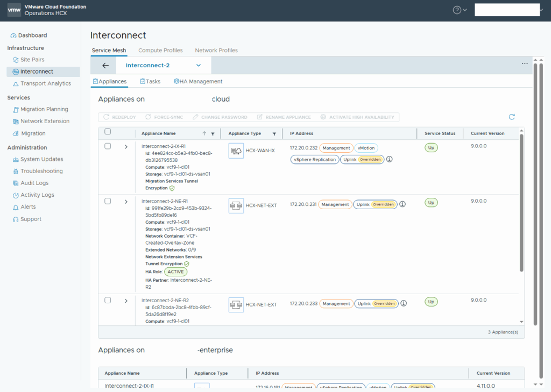
Task: Switch to the Compute Profiles tab
Action: tap(160, 51)
